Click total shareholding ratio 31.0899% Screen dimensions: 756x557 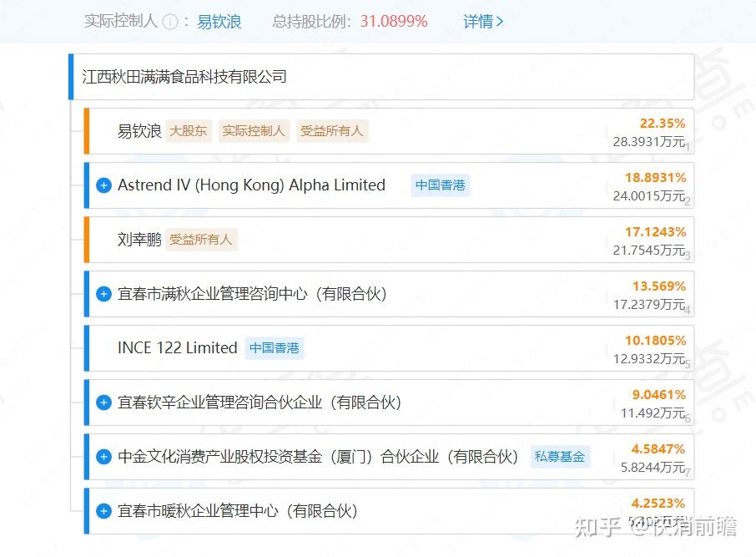pos(394,21)
